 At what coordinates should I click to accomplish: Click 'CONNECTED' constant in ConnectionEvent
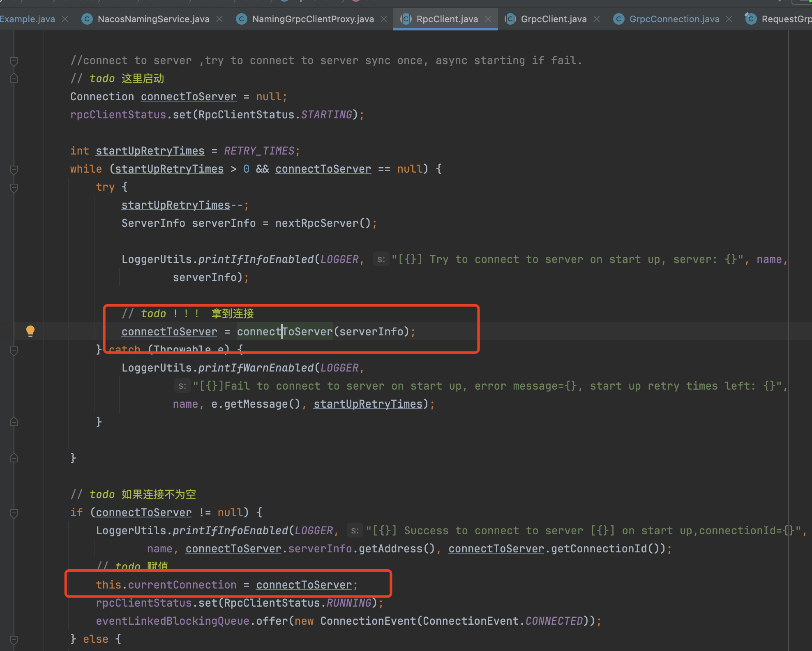(554, 621)
